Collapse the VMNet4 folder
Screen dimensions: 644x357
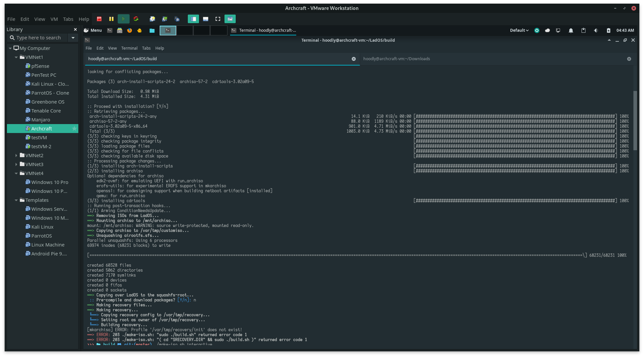click(16, 173)
